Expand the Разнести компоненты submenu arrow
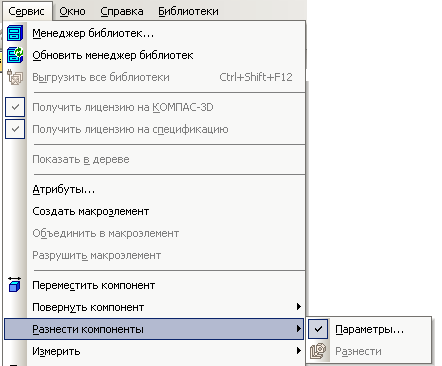442x366 pixels. (299, 329)
